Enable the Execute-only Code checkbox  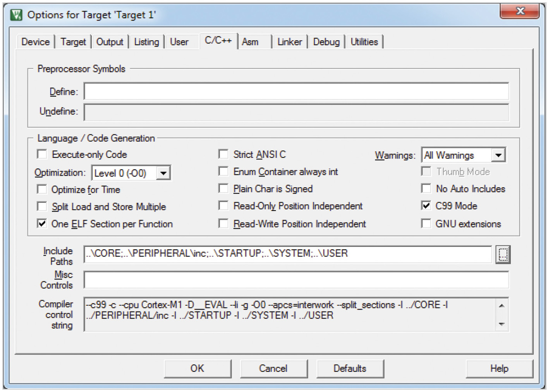click(42, 154)
